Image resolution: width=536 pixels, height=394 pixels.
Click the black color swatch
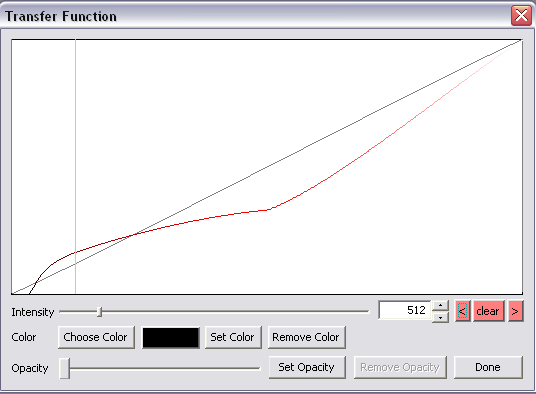[171, 338]
